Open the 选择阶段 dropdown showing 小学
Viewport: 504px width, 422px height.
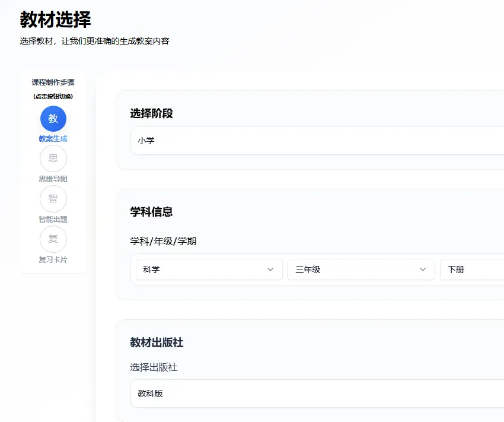tap(317, 141)
